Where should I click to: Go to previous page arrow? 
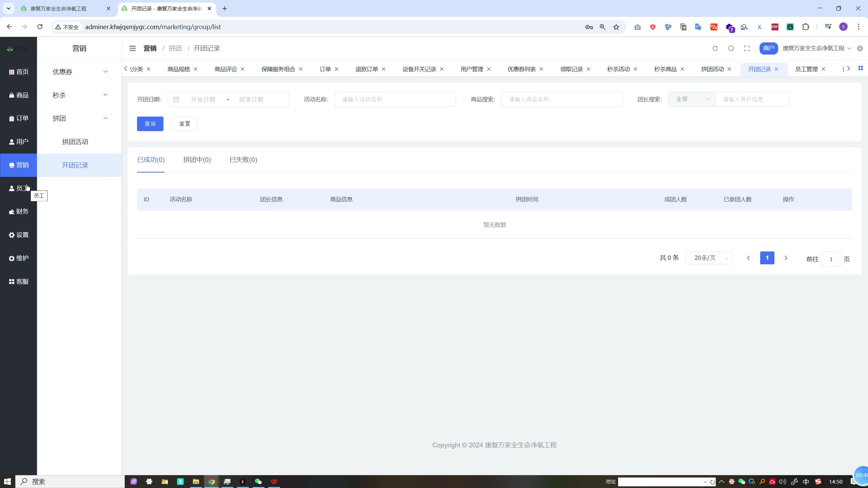(x=748, y=258)
